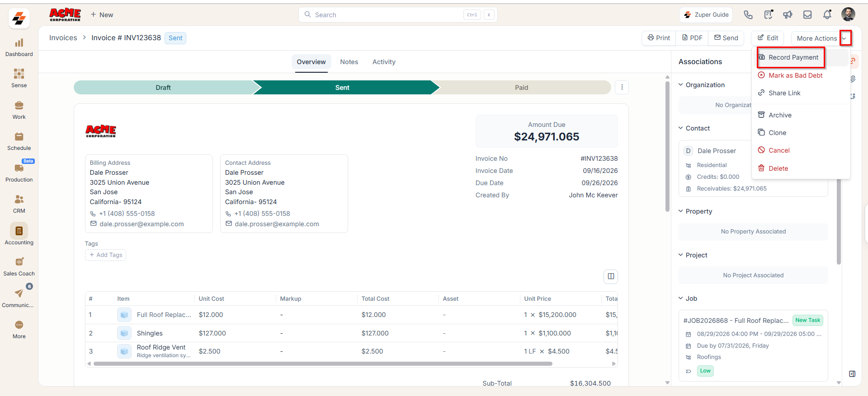868x396 pixels.
Task: Open the Schedule module
Action: point(19,141)
